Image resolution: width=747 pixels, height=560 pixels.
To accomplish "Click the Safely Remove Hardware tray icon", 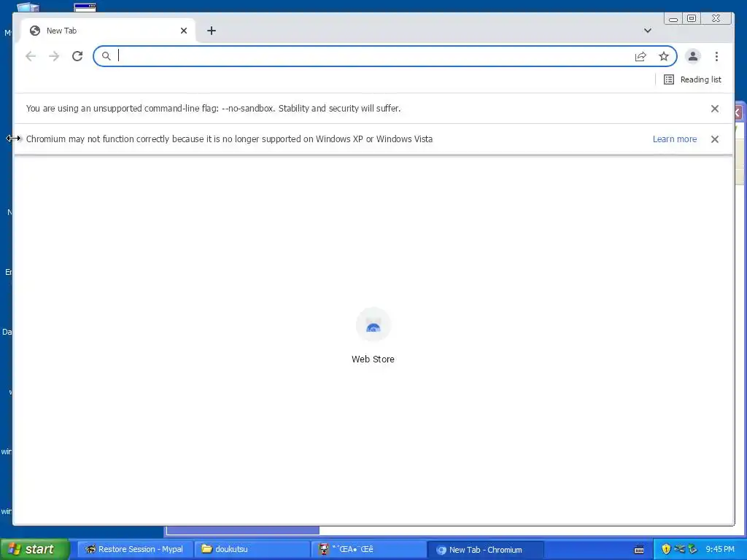I will [x=692, y=549].
